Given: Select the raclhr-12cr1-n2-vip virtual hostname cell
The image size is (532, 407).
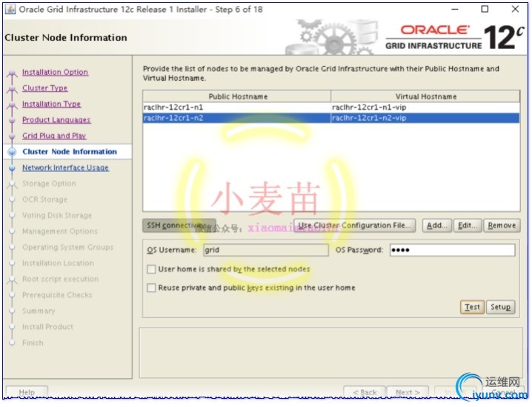Looking at the screenshot, I should click(x=425, y=118).
